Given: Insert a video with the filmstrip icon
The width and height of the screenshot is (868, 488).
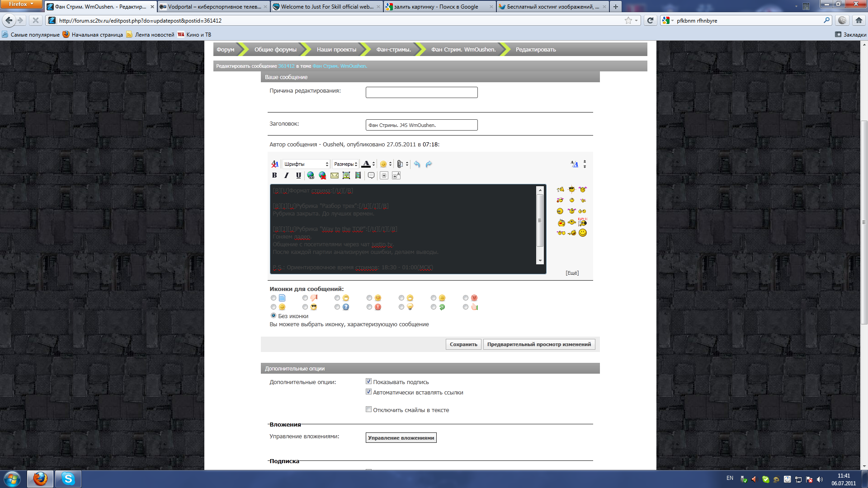Looking at the screenshot, I should (358, 175).
